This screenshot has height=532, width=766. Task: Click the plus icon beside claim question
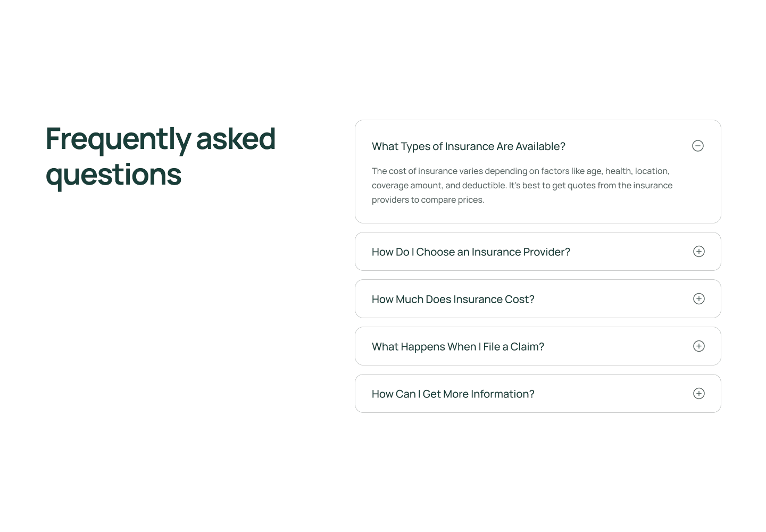coord(698,346)
